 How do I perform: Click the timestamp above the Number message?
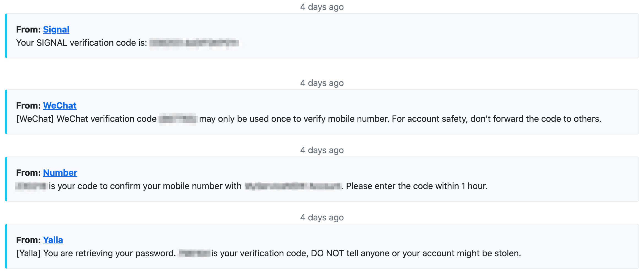(x=322, y=150)
